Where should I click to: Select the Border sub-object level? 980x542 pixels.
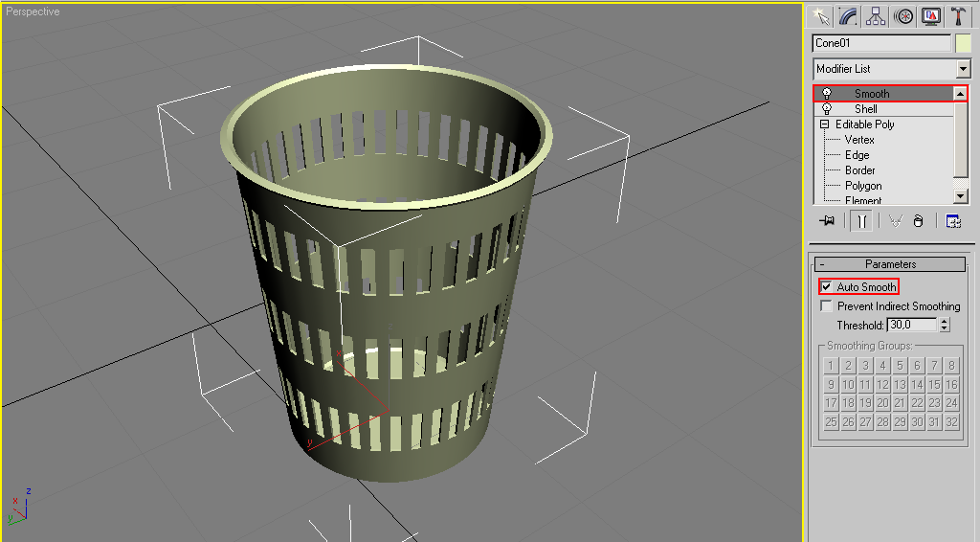point(860,170)
